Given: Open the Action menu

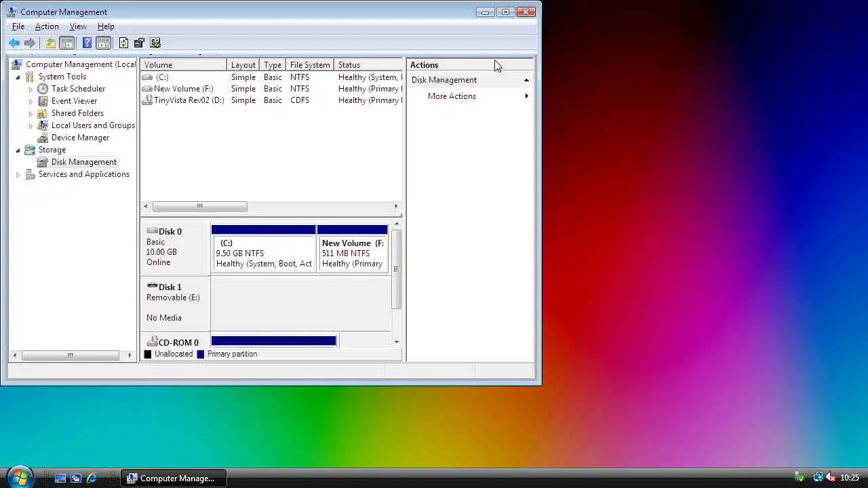Looking at the screenshot, I should point(47,26).
